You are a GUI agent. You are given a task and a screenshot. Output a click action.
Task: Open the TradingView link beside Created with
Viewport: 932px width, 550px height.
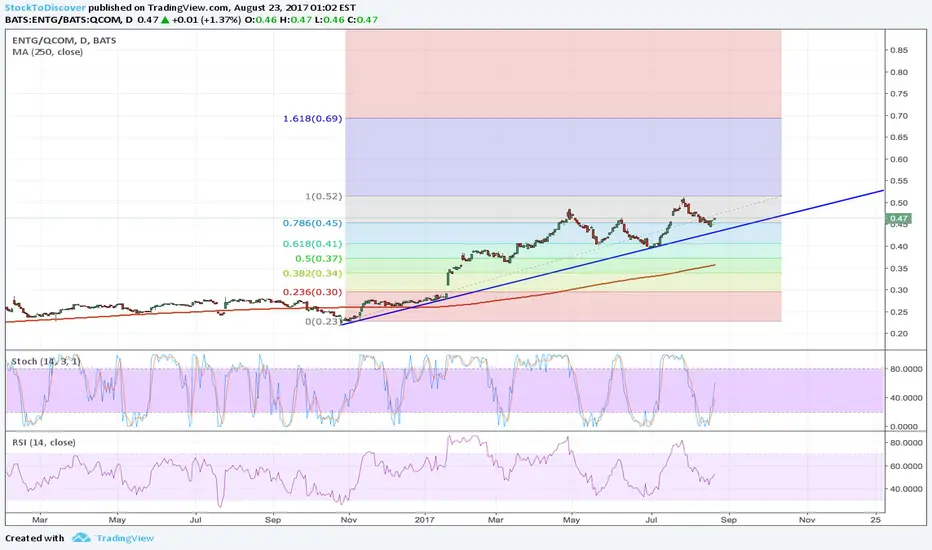click(125, 538)
